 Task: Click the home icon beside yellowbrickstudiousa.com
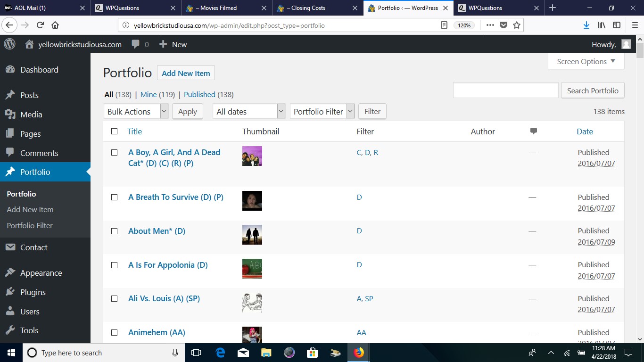pos(29,44)
